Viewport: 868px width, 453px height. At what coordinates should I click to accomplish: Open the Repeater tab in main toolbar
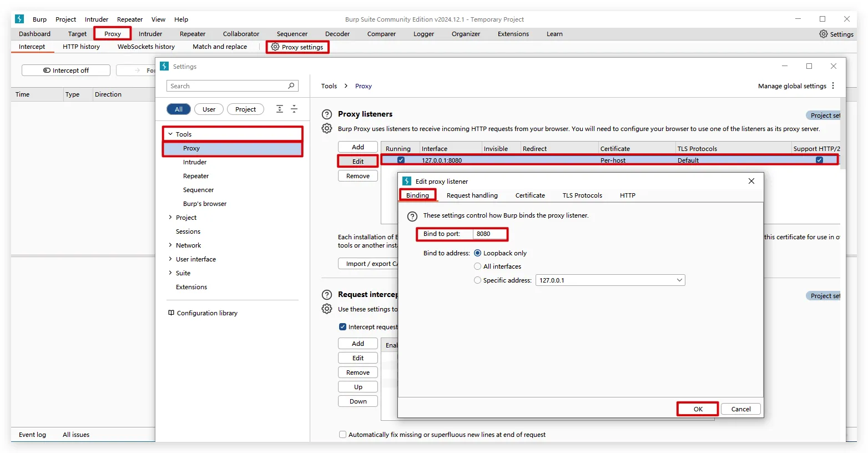coord(192,34)
